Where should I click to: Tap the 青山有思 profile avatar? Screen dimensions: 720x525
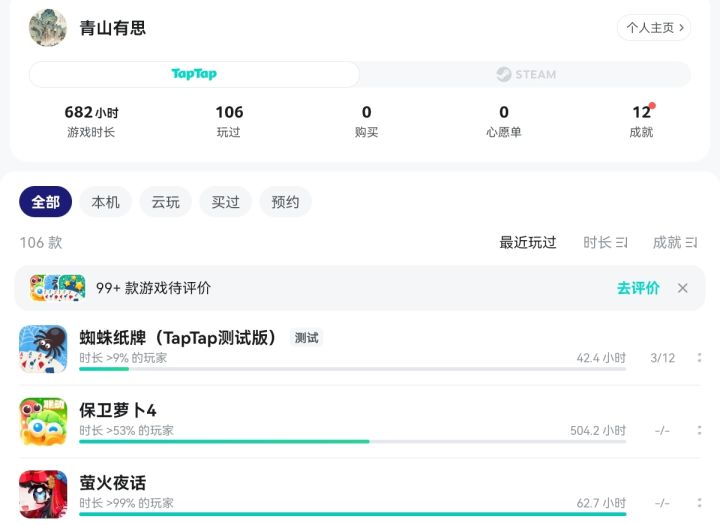(48, 28)
